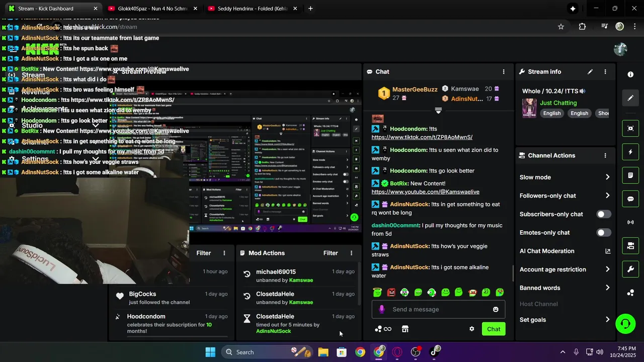Click the purple microphone icon in message box
Viewport: 644px width, 362px height.
[382, 309]
